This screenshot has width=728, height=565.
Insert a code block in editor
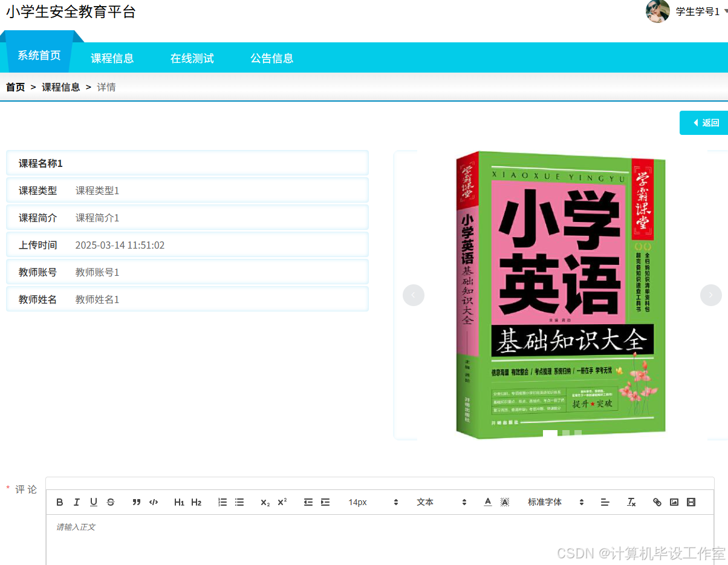tap(154, 502)
